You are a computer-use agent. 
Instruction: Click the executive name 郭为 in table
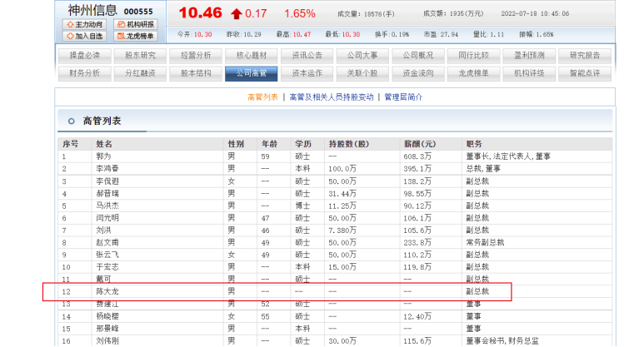[102, 156]
